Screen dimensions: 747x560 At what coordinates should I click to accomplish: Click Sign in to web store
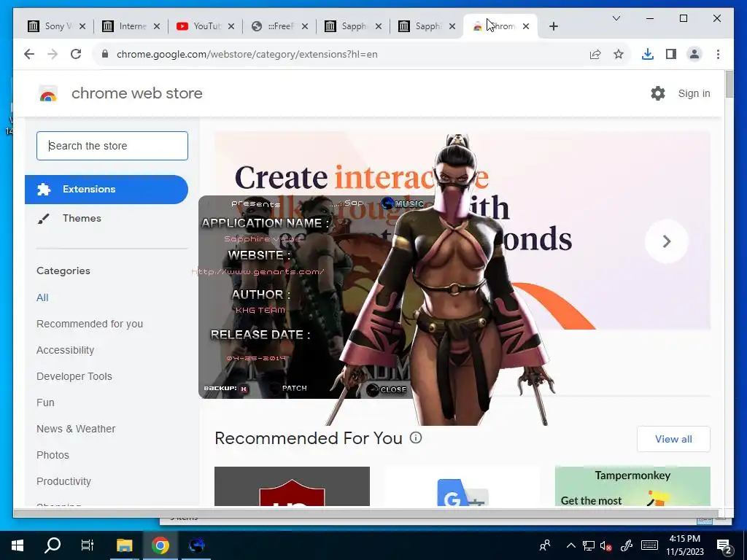(694, 93)
